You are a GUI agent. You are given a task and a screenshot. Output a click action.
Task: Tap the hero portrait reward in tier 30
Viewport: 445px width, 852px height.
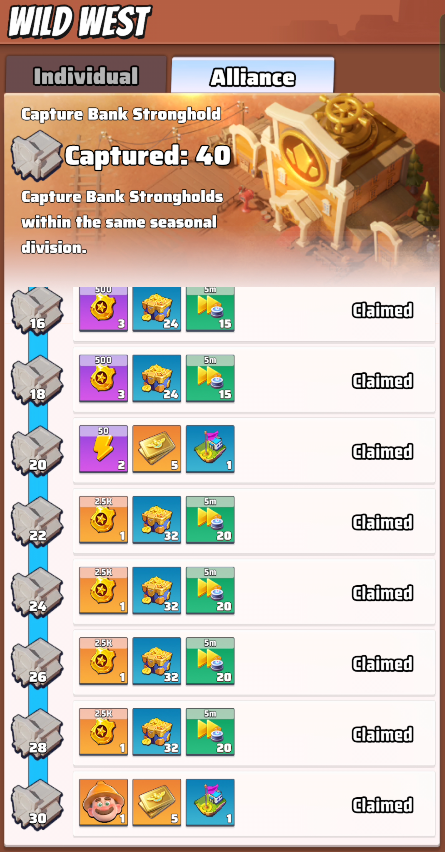tap(103, 803)
